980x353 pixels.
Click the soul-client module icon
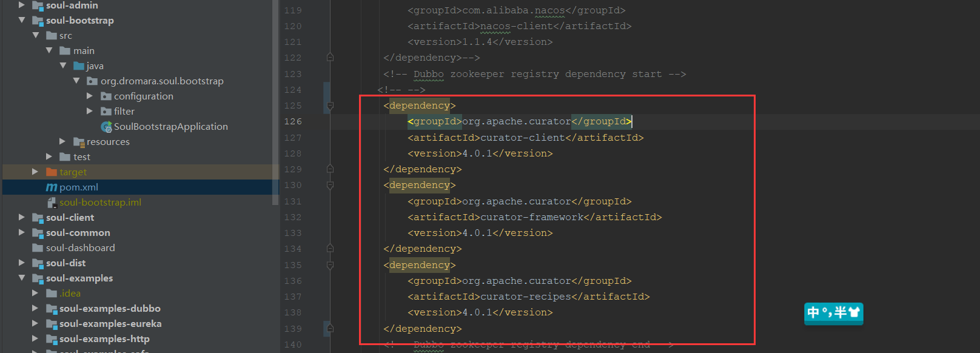[x=38, y=218]
